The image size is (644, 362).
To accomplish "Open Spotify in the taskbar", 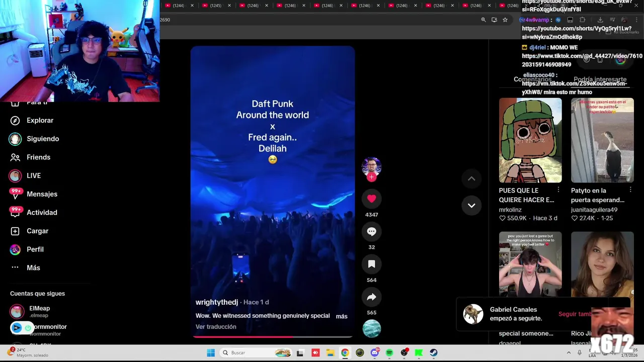I will [x=389, y=352].
